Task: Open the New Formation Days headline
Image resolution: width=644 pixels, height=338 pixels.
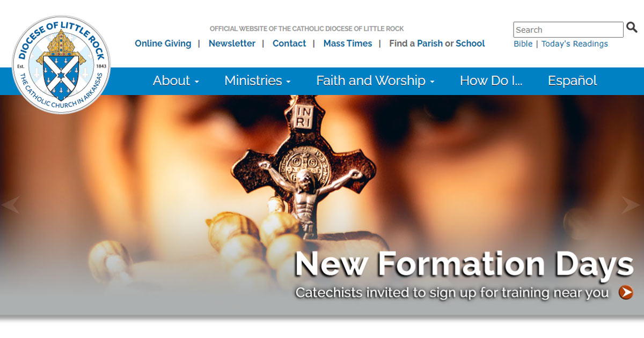Action: point(464,264)
